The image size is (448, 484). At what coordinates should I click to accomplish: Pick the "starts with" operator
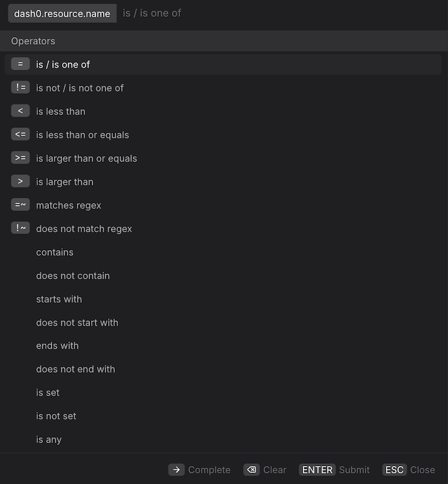(59, 299)
